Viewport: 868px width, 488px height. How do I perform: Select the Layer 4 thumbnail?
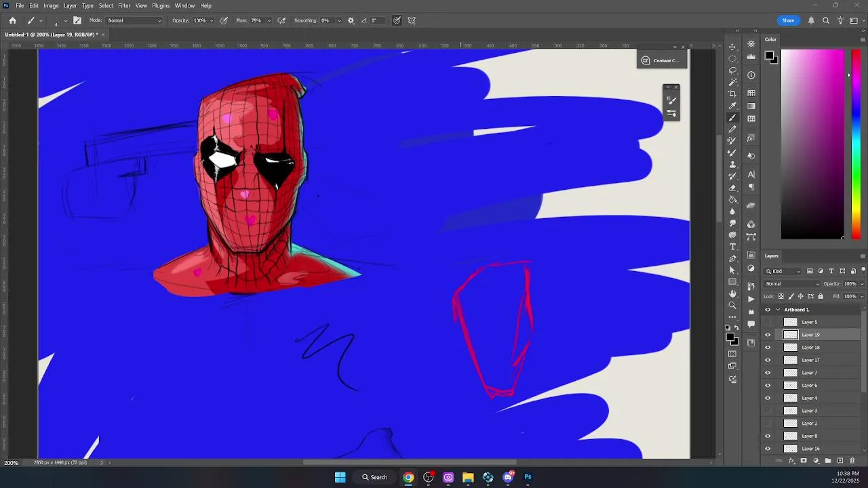[x=791, y=399]
